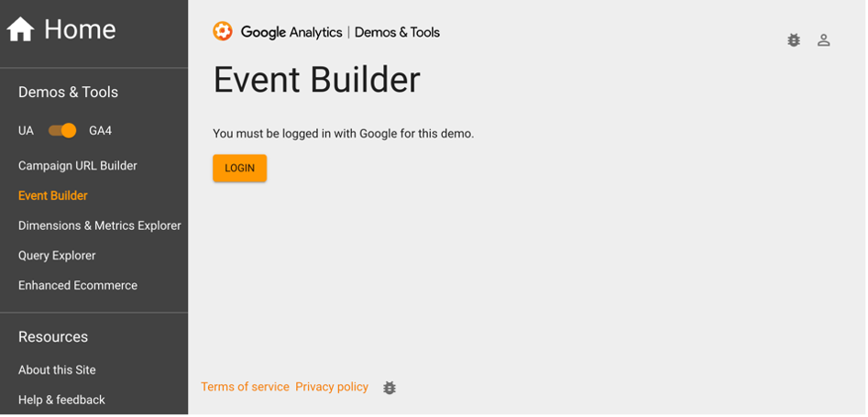This screenshot has width=868, height=417.
Task: Open Campaign URL Builder in sidebar
Action: pos(78,166)
